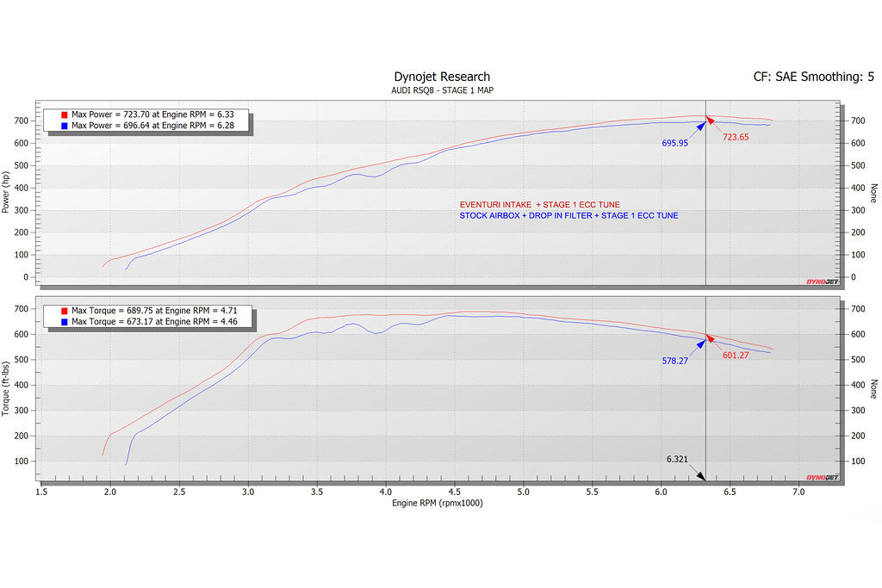Click the Eventuri Intake + Stage 1 ECC Tune text

[x=539, y=205]
